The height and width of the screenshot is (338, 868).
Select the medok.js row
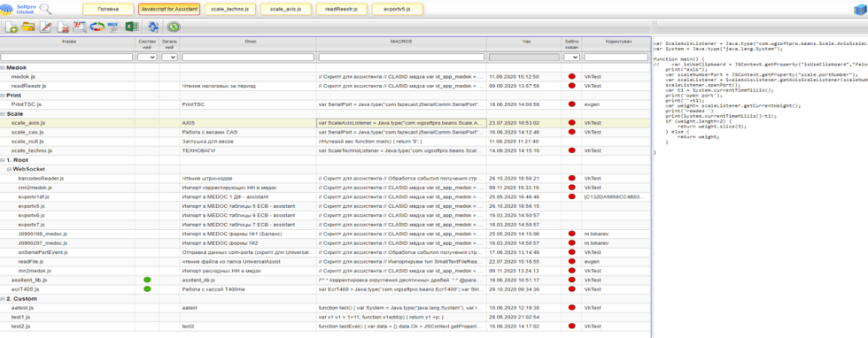click(326, 76)
